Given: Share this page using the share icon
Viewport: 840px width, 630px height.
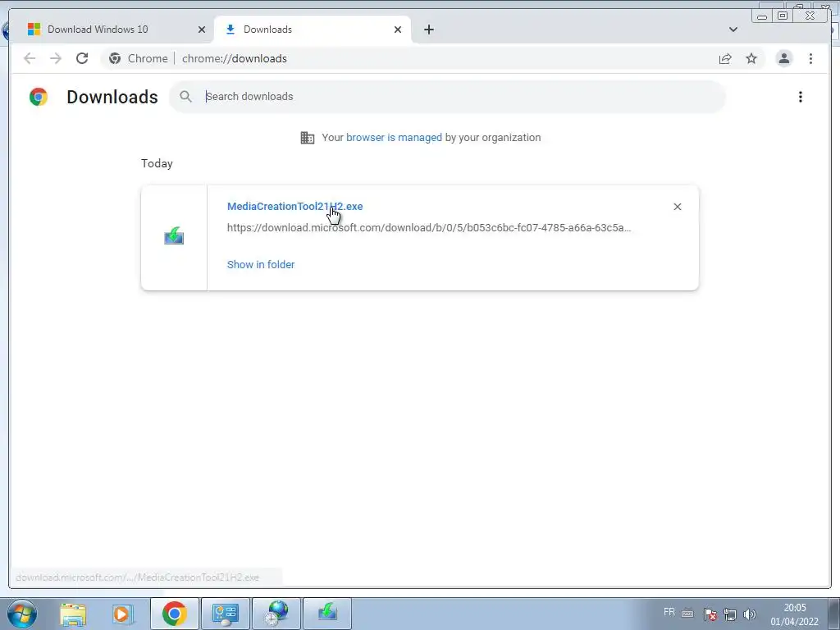Looking at the screenshot, I should tap(725, 58).
